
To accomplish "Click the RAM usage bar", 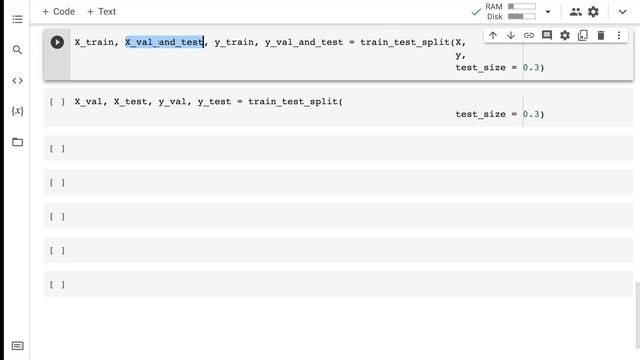I will 522,7.
